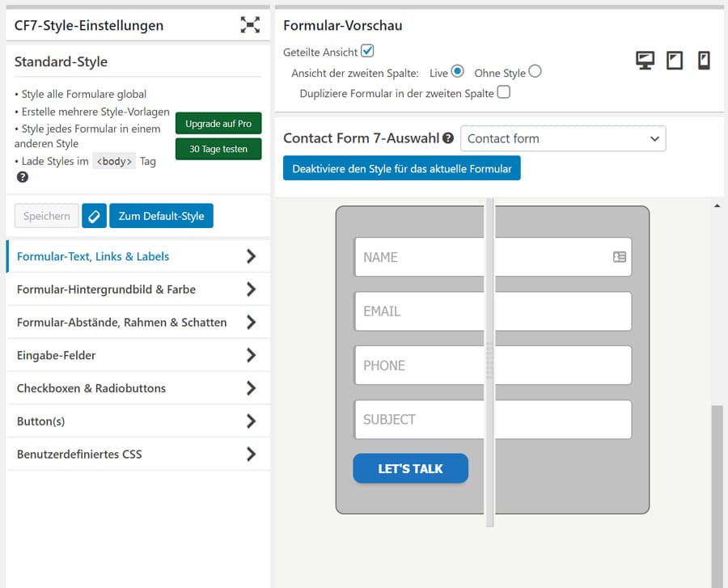Click the help icon beside Contact Form 7-Auswahl
This screenshot has height=588, width=728.
(x=448, y=137)
